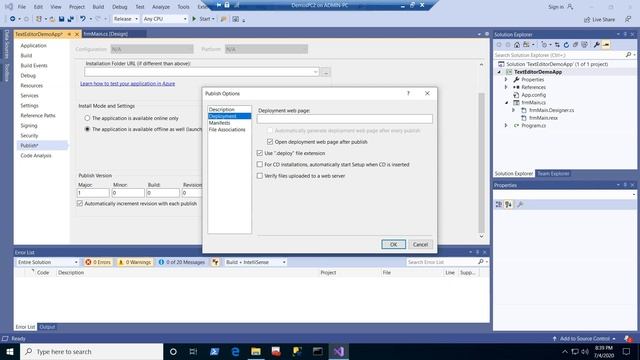Image resolution: width=640 pixels, height=360 pixels.
Task: Toggle Automatically increment revision with each publish
Action: [80, 203]
